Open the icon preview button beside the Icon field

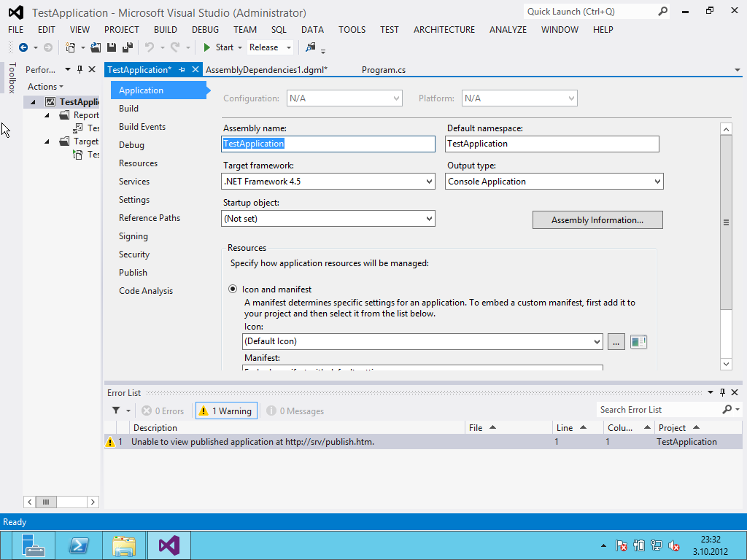tap(638, 341)
